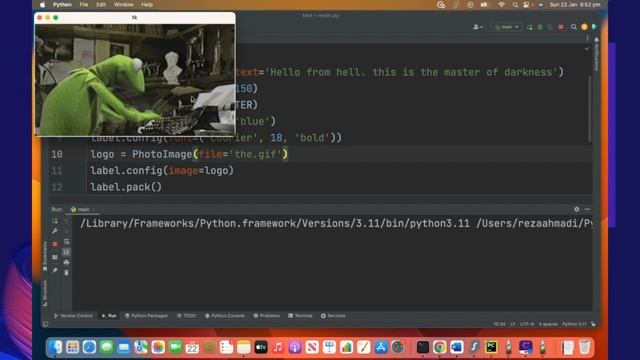Click the soft-wrap icon in Run panel

[67, 242]
